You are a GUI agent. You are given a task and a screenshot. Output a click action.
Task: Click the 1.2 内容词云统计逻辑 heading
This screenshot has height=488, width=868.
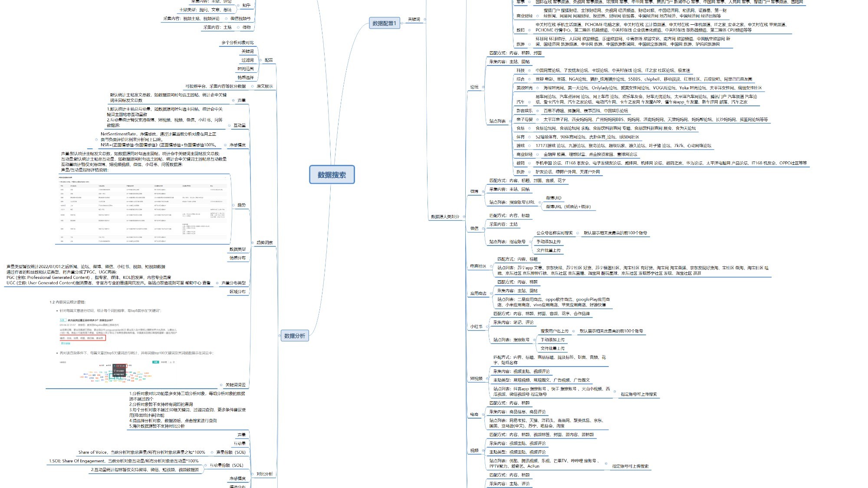click(x=68, y=302)
